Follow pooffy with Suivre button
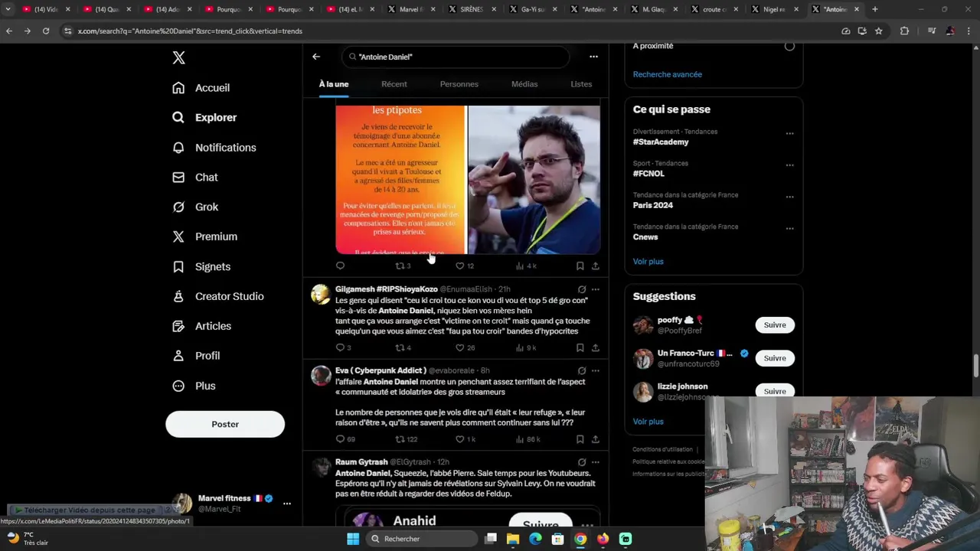980x551 pixels. coord(775,325)
